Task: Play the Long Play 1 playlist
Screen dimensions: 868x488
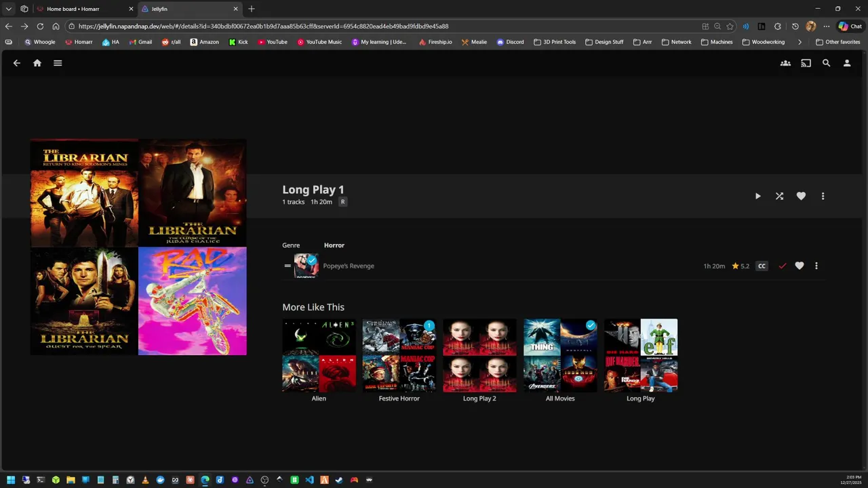Action: 757,196
